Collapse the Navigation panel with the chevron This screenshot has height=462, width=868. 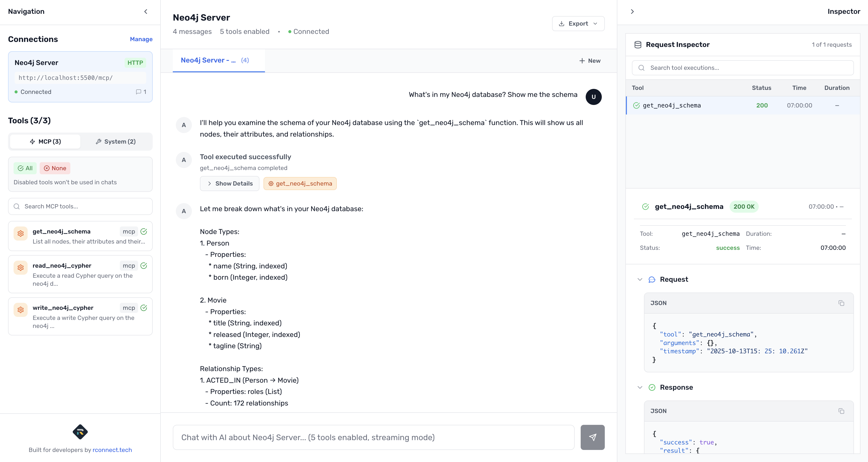[x=146, y=12]
